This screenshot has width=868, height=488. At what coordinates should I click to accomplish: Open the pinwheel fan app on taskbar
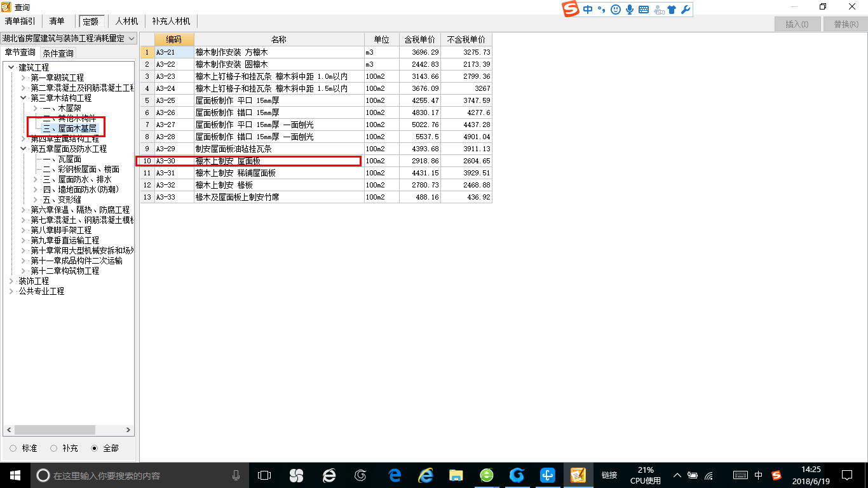point(296,475)
